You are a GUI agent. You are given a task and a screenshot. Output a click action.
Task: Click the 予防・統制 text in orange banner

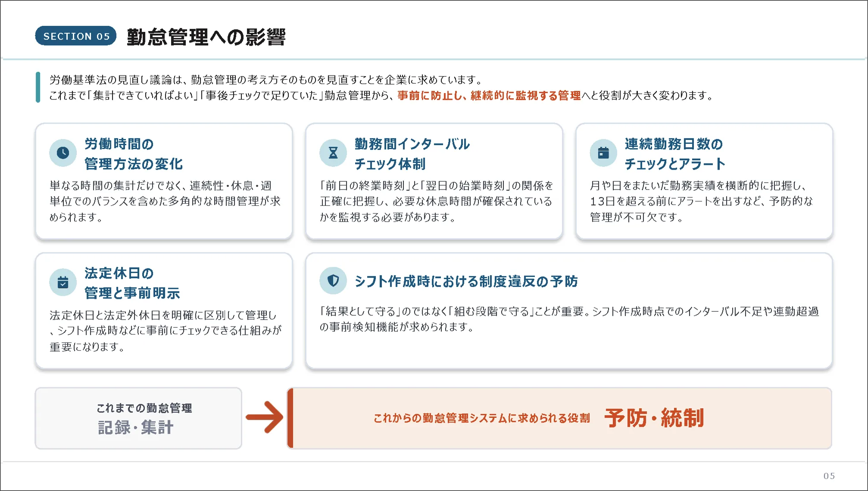click(x=654, y=418)
